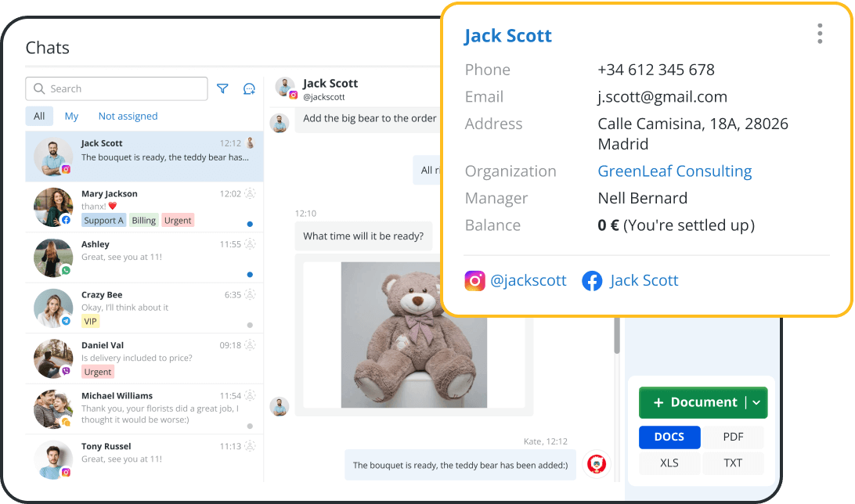This screenshot has width=855, height=504.
Task: Click the chat search input field
Action: [125, 88]
